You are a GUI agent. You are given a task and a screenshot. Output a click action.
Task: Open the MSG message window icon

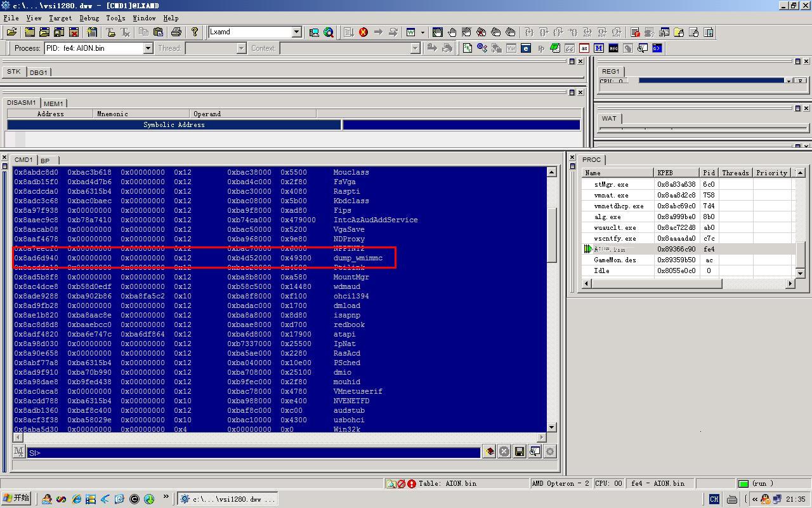pyautogui.click(x=613, y=48)
